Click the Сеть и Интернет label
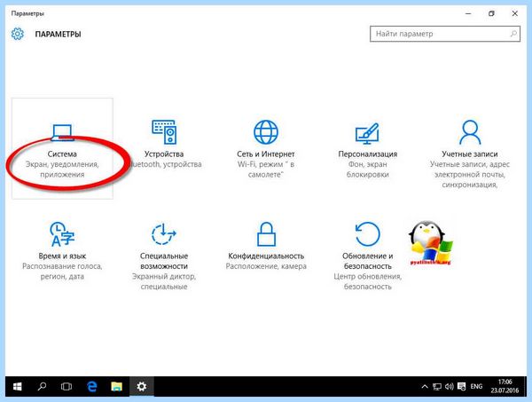 click(x=266, y=154)
